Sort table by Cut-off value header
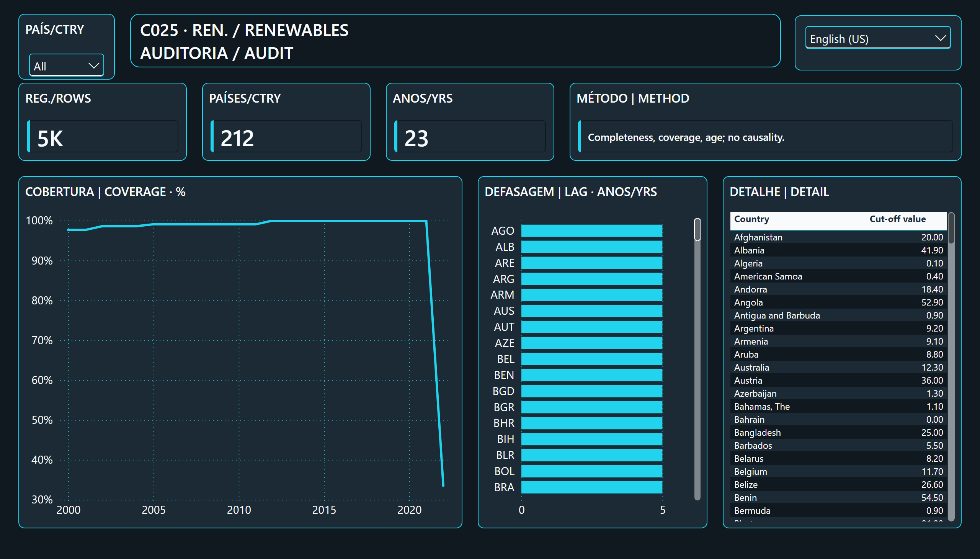980x559 pixels. (897, 219)
